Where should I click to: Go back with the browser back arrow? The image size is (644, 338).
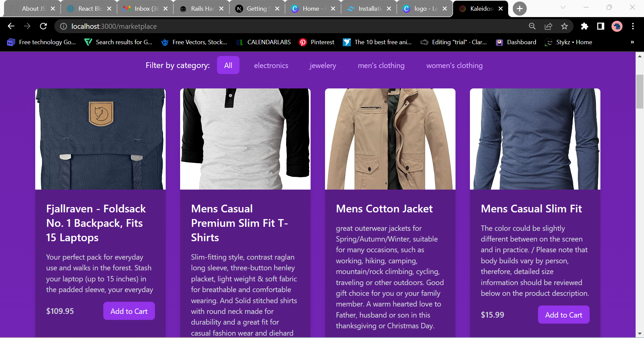pos(11,26)
